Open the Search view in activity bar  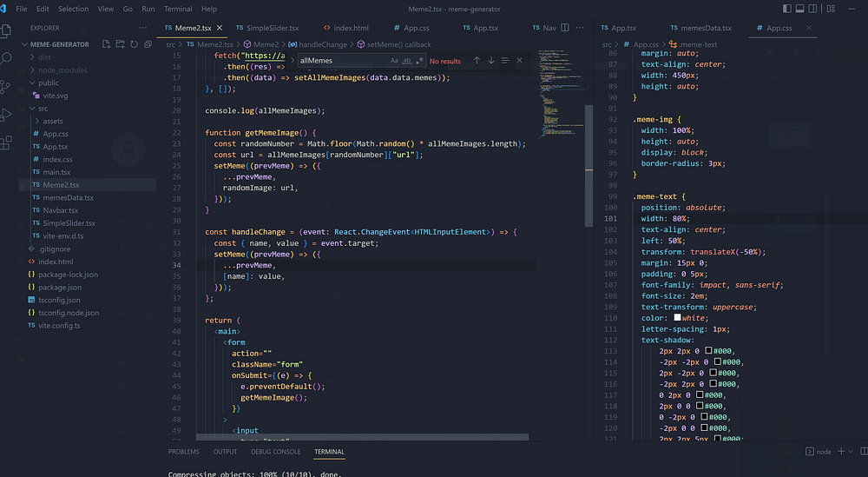[x=8, y=59]
